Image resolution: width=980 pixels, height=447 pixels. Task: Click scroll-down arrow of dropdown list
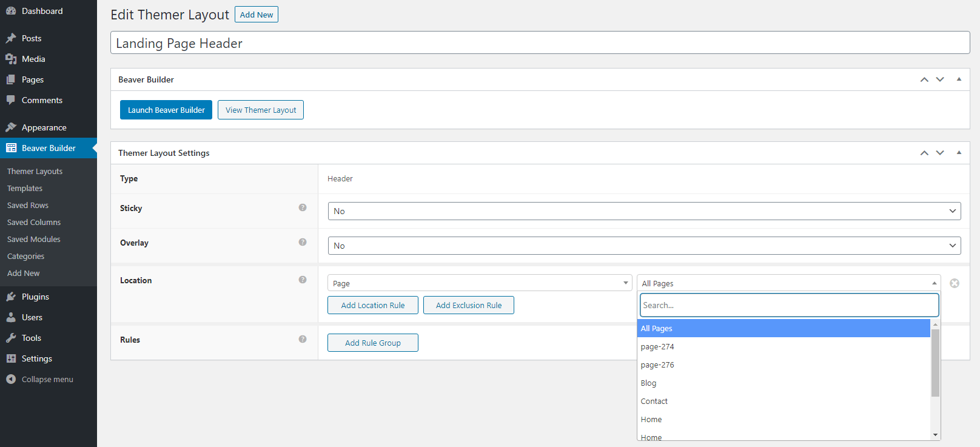click(x=935, y=435)
